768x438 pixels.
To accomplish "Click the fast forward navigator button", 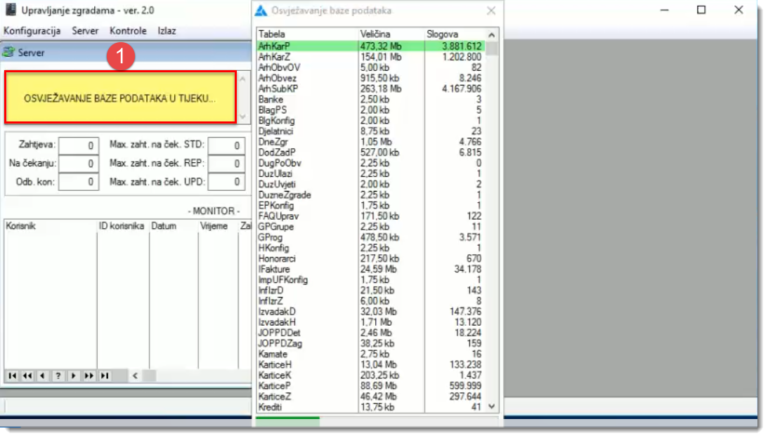I will click(89, 376).
